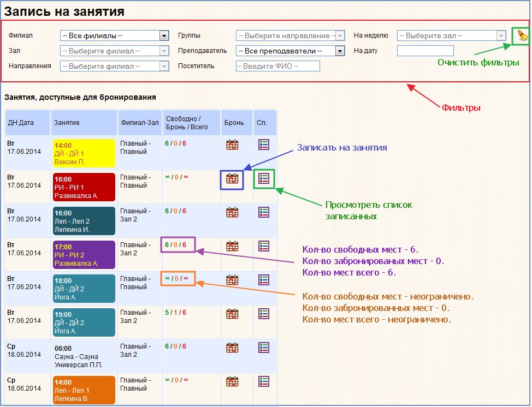Select the orange 14:00 Леп - Леп 1 block

click(84, 390)
